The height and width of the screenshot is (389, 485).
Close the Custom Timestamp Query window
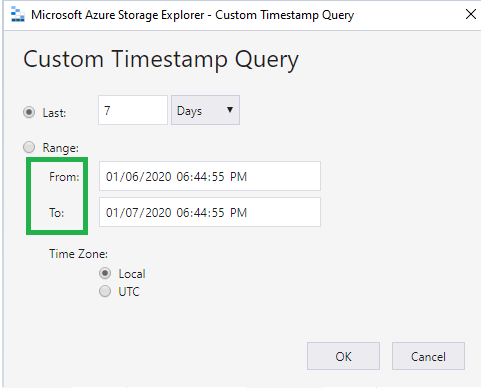point(471,14)
